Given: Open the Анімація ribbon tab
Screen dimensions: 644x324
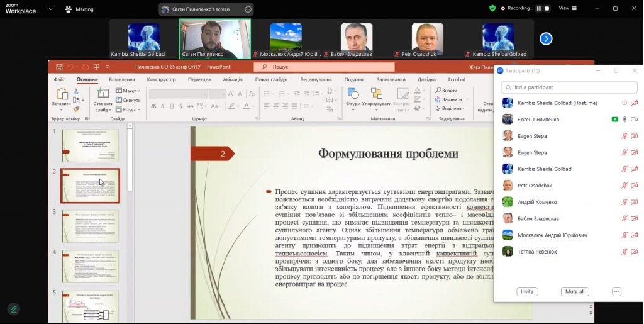Looking at the screenshot, I should click(233, 79).
